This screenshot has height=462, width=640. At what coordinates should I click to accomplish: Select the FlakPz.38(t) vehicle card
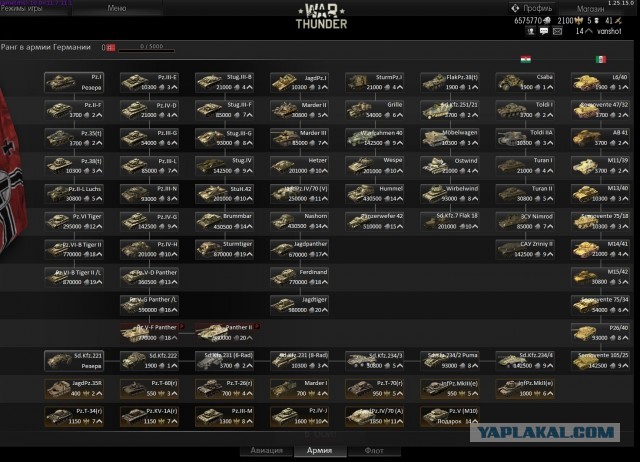[449, 82]
